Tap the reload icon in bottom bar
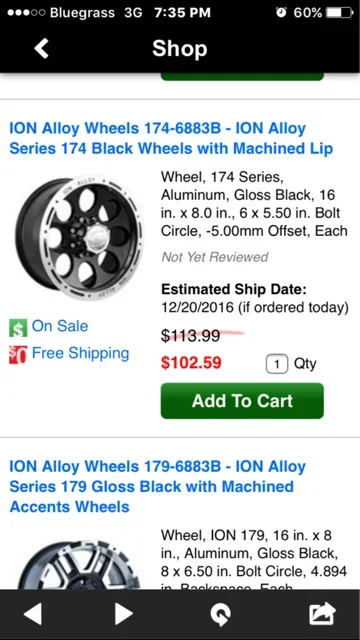The width and height of the screenshot is (360, 640). pos(220,614)
